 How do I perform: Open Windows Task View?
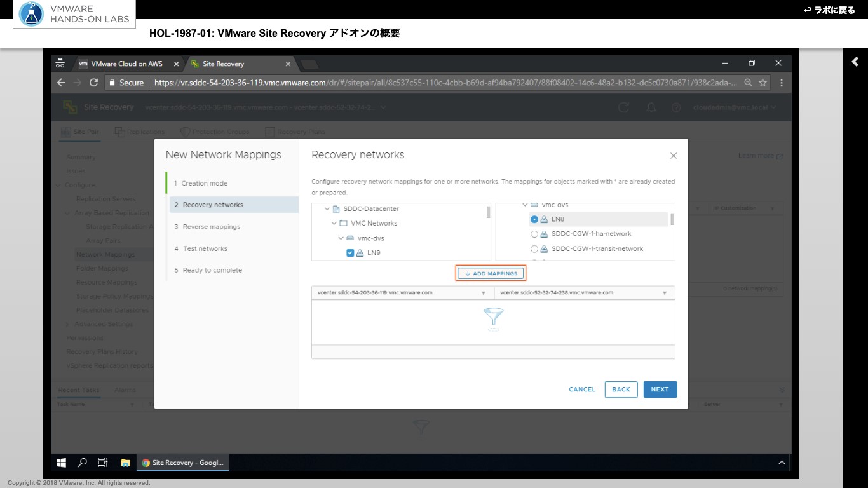[x=103, y=463]
